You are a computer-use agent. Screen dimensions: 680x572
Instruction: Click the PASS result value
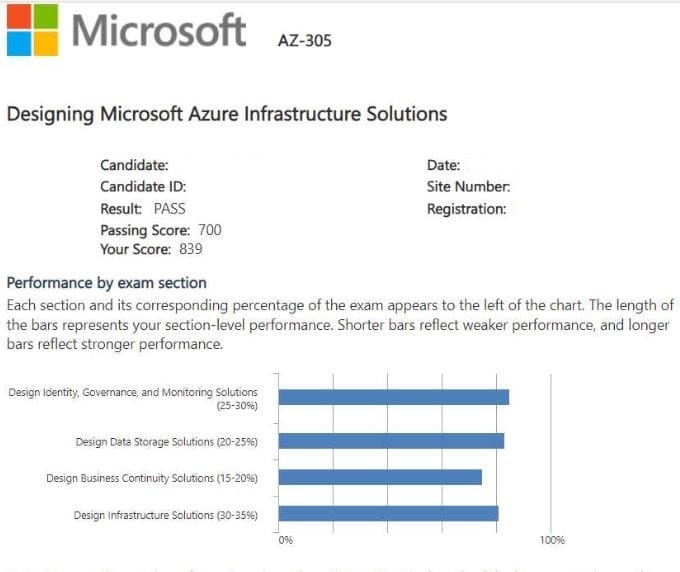pos(170,208)
